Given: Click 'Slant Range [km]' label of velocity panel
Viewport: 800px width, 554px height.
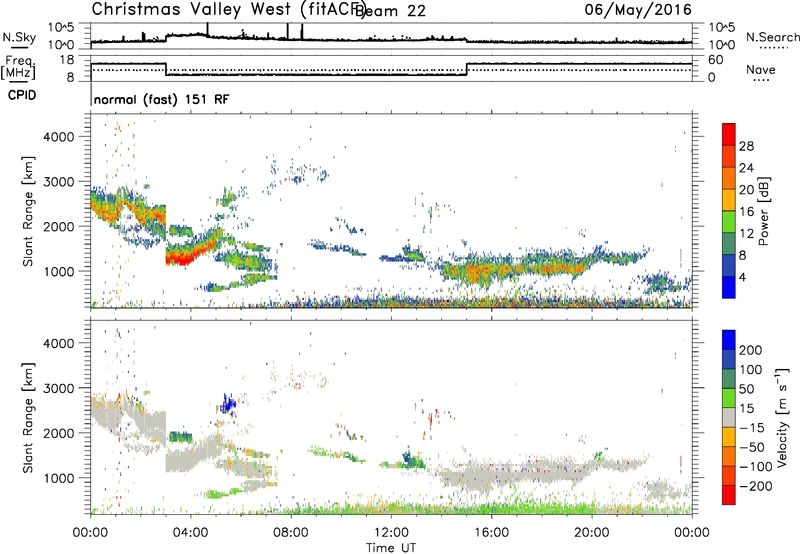Looking at the screenshot, I should tap(28, 417).
